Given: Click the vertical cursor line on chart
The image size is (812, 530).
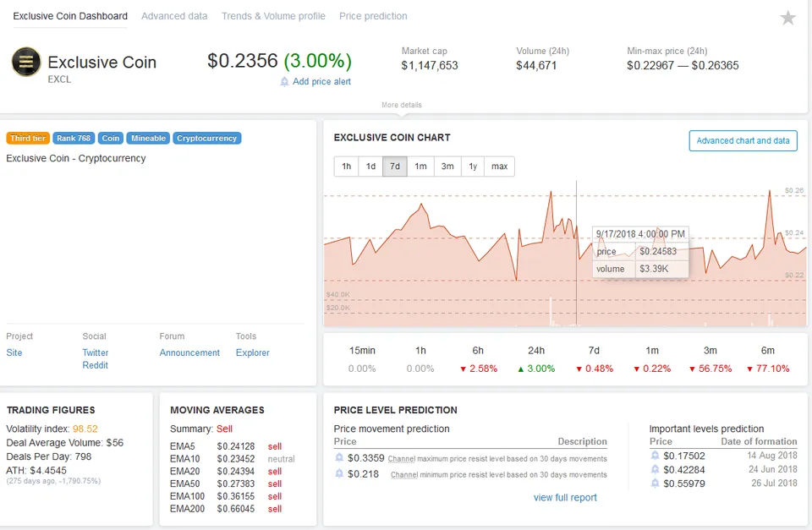Looking at the screenshot, I should (x=576, y=253).
